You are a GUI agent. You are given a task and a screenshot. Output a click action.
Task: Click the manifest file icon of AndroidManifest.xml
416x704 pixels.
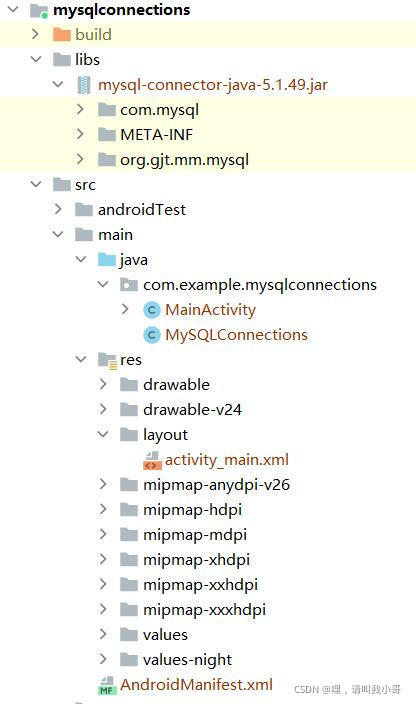coord(107,685)
